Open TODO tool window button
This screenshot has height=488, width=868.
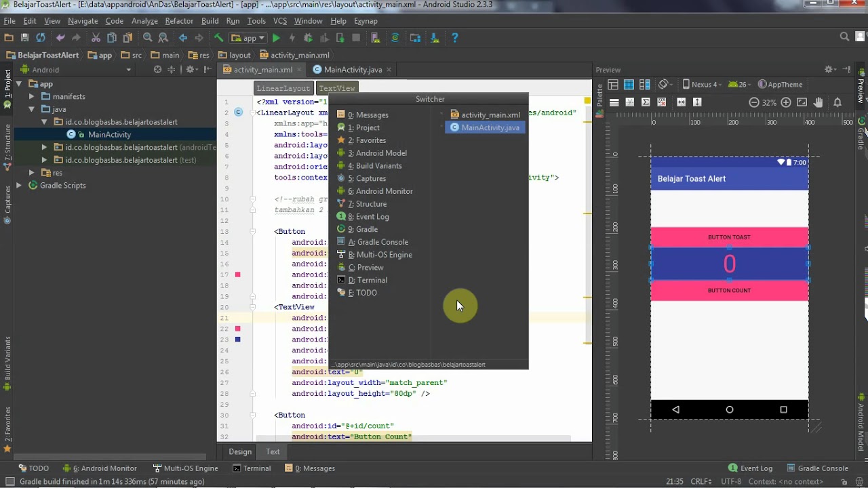33,468
